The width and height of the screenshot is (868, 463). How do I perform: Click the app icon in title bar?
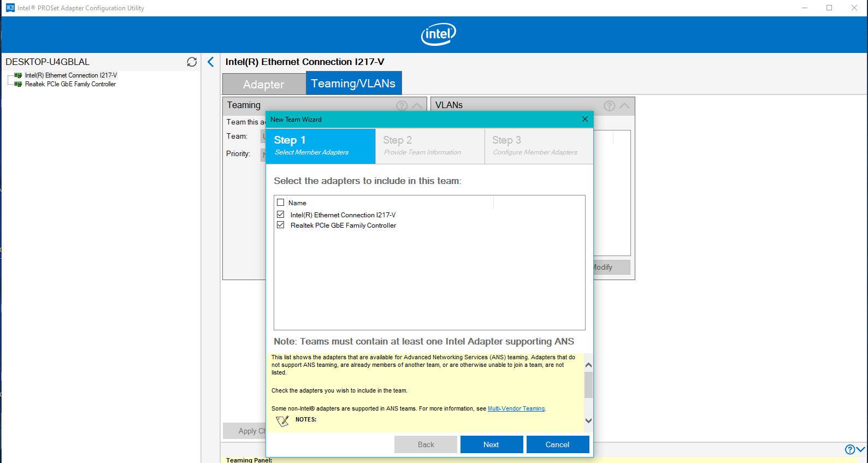[x=10, y=8]
